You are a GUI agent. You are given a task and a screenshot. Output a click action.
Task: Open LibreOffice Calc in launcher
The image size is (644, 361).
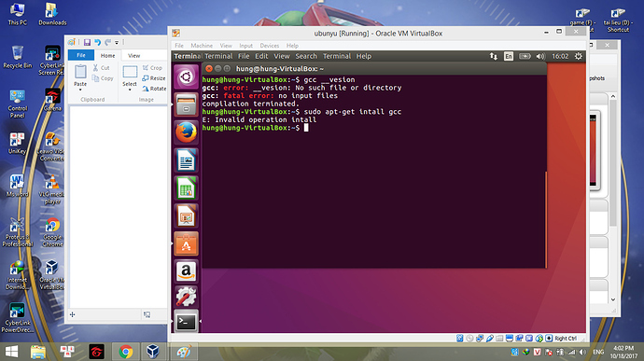coord(186,188)
